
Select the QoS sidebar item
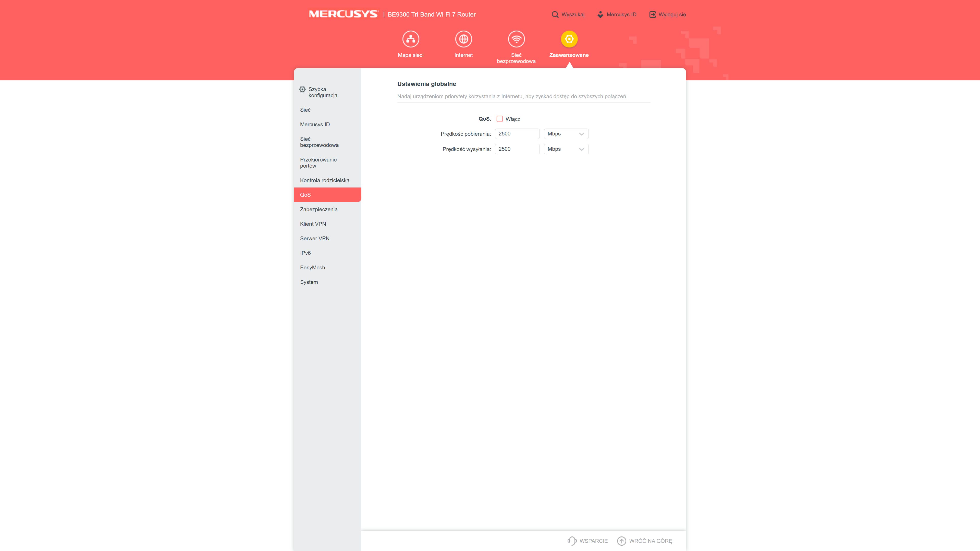point(327,195)
